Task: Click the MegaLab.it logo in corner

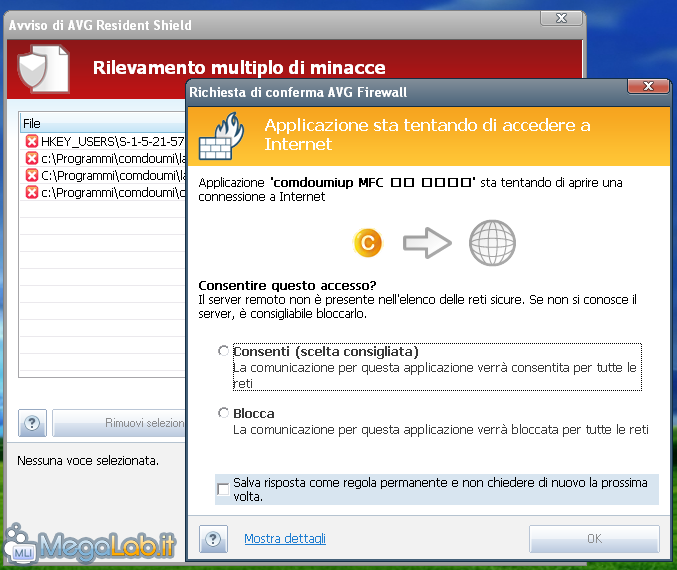Action: click(92, 546)
